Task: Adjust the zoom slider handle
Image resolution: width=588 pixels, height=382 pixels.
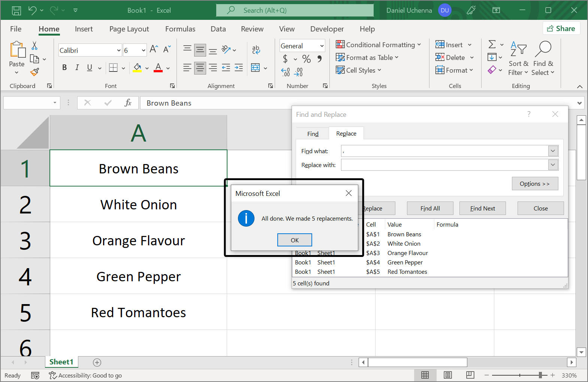Action: coord(540,375)
